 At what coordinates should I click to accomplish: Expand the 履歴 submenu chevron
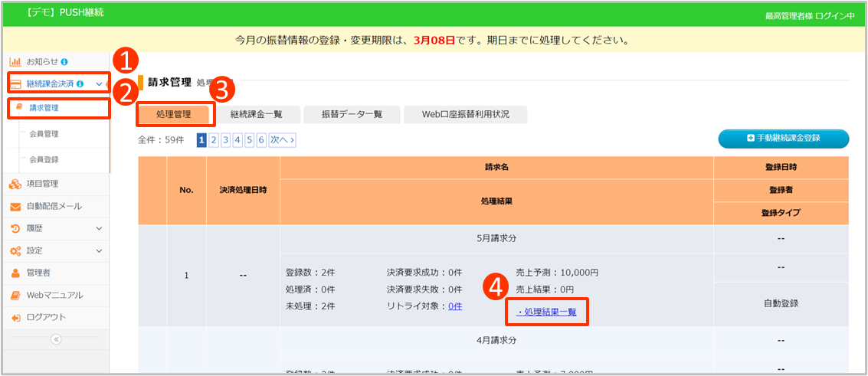pyautogui.click(x=99, y=228)
